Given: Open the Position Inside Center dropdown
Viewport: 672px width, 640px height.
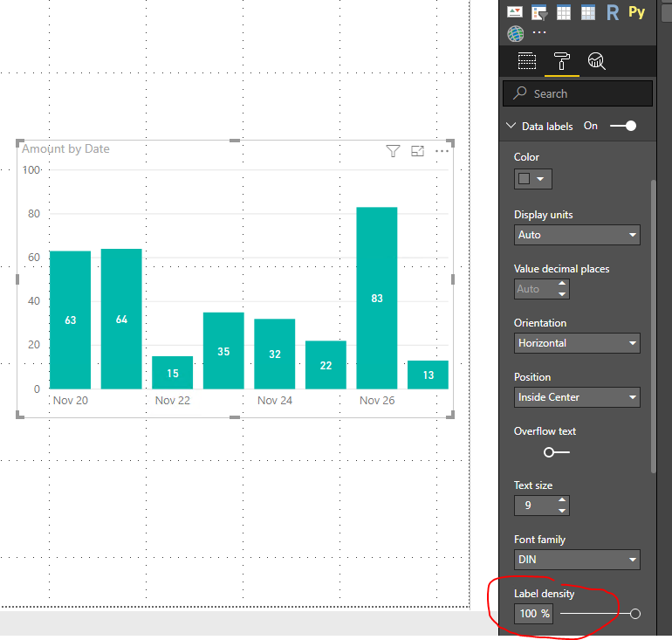Looking at the screenshot, I should (577, 397).
